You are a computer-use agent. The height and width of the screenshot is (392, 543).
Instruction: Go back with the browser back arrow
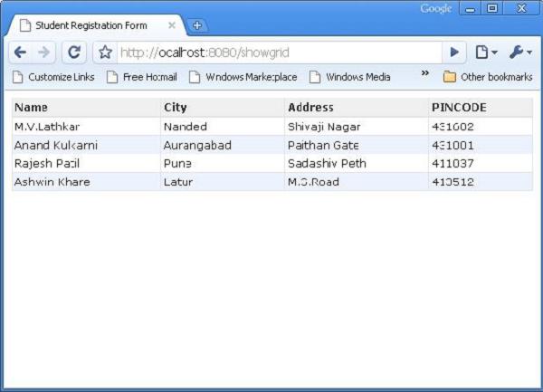click(21, 53)
